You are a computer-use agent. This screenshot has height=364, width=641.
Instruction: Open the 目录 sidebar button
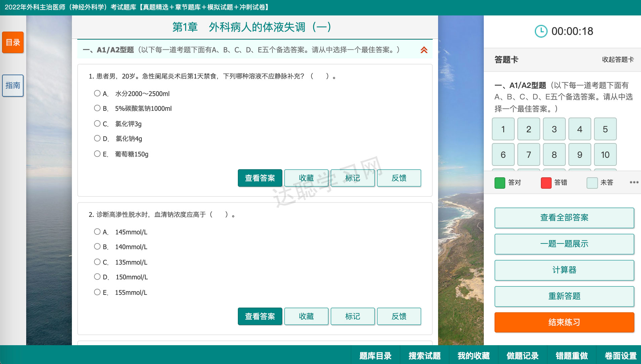[13, 42]
